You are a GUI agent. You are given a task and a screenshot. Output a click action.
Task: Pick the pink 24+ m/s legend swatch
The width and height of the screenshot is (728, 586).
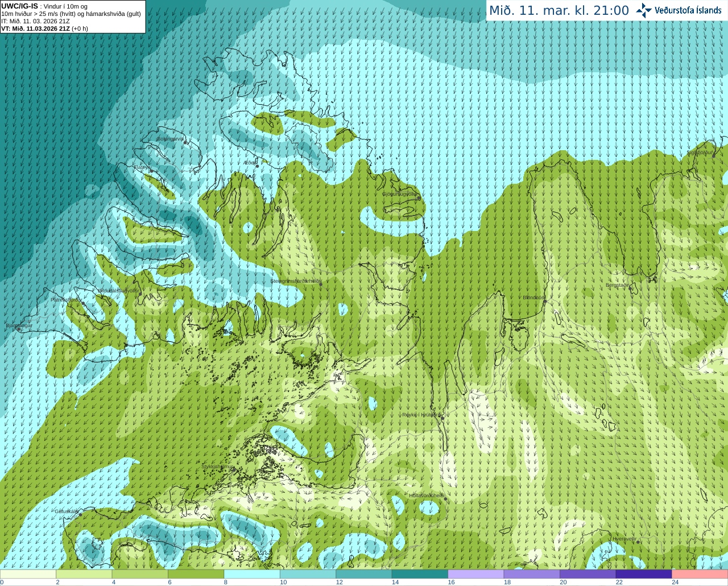(x=700, y=574)
